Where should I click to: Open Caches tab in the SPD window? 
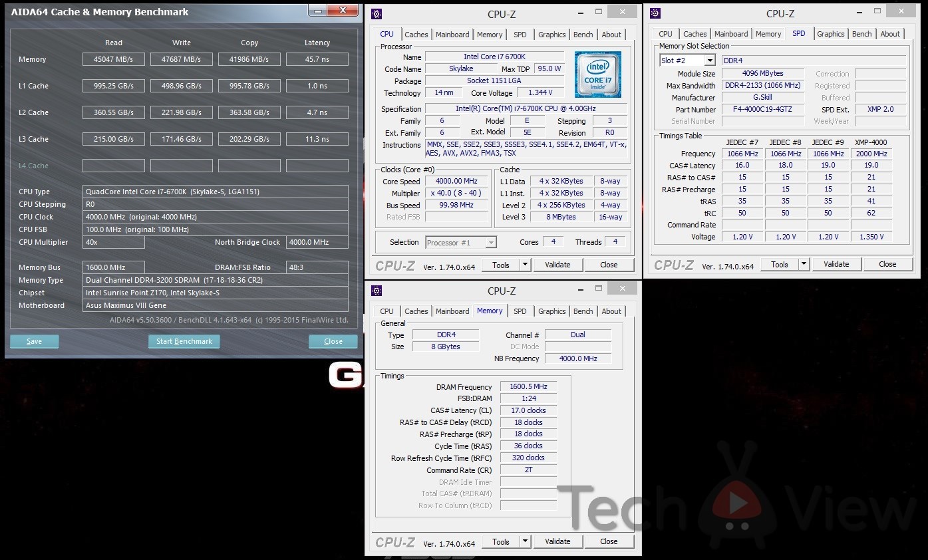pyautogui.click(x=695, y=34)
